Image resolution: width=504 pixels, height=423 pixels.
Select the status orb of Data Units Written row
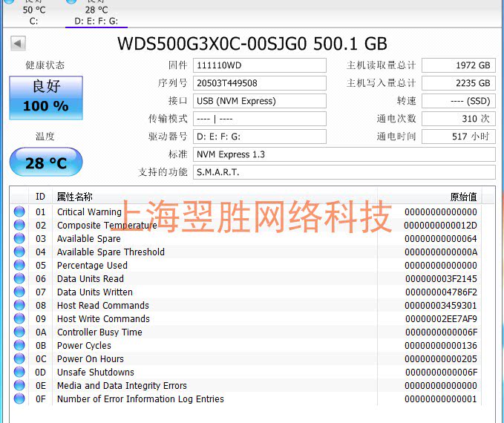pyautogui.click(x=19, y=292)
